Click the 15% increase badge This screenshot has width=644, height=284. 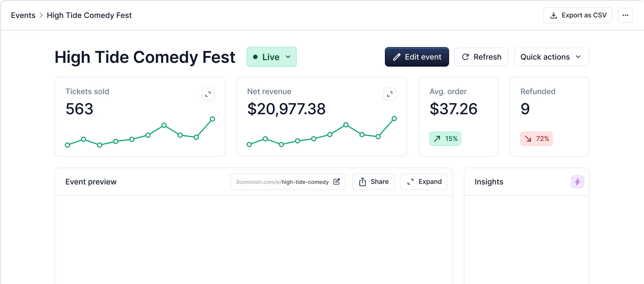point(445,139)
